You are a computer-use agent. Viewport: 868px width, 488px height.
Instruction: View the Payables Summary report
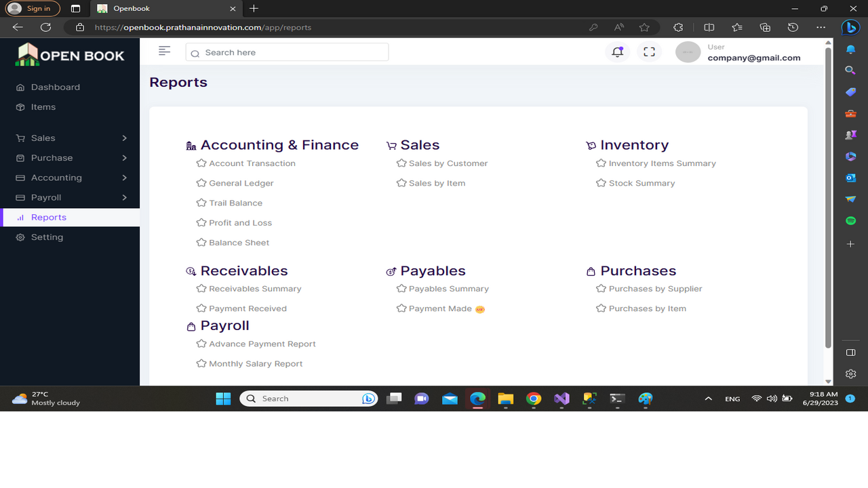point(448,288)
